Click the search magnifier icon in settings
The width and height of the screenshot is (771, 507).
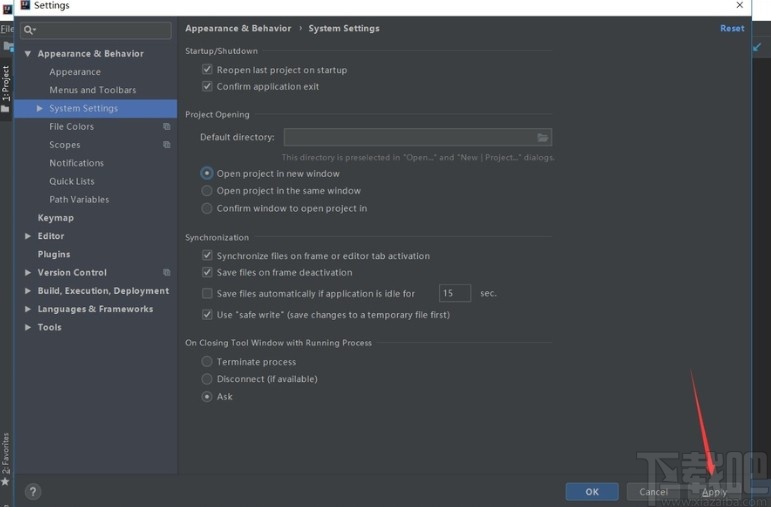point(31,31)
